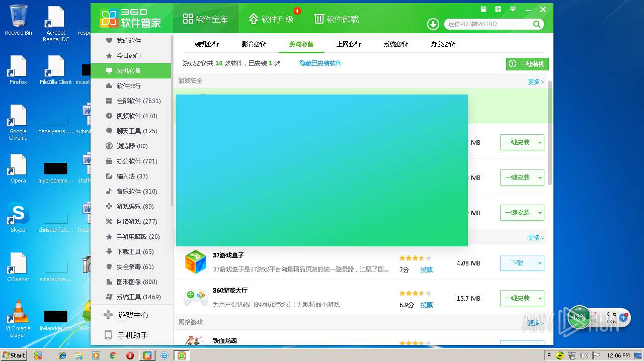Select 全部软件 (7631) category
644x362 pixels.
[131, 101]
